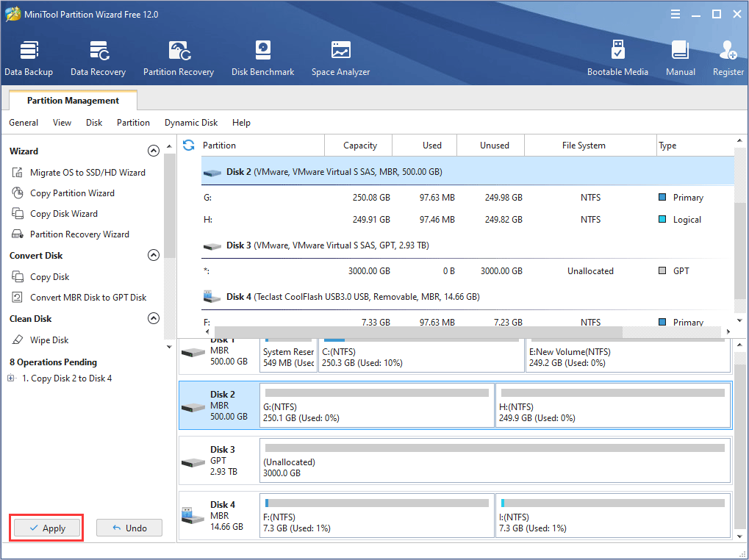Open the Partition menu
749x560 pixels.
point(133,123)
